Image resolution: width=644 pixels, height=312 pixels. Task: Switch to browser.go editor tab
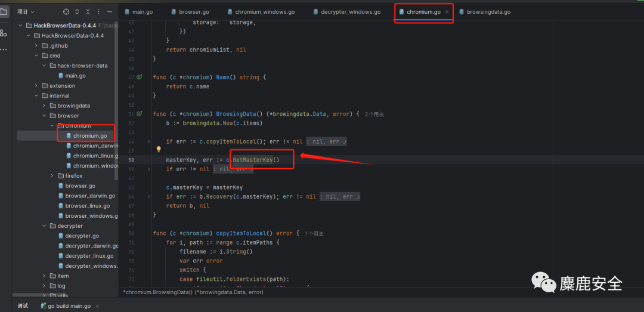190,12
